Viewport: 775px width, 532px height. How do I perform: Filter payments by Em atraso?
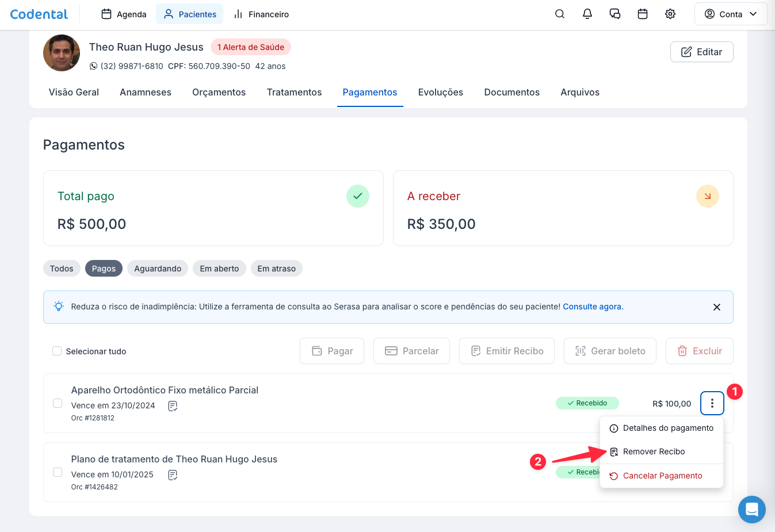[276, 269]
